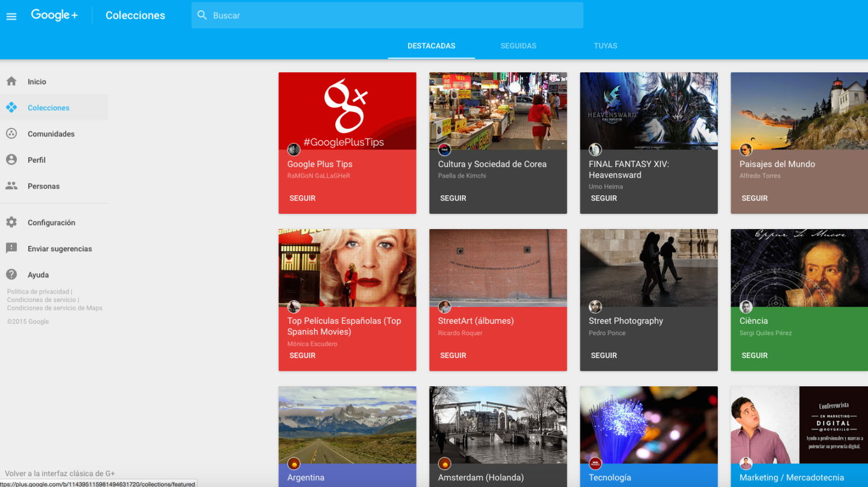
Task: Open the Street Photography silhouette cover
Action: pos(649,268)
